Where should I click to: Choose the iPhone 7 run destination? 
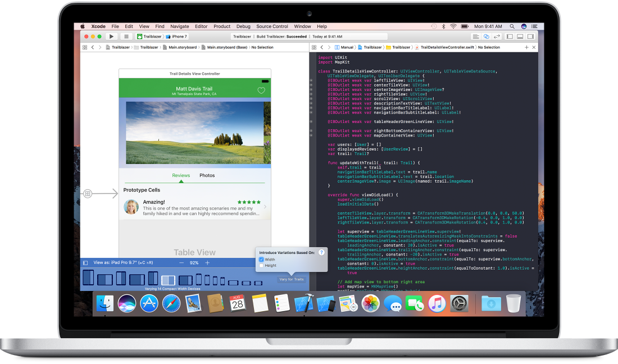(176, 37)
